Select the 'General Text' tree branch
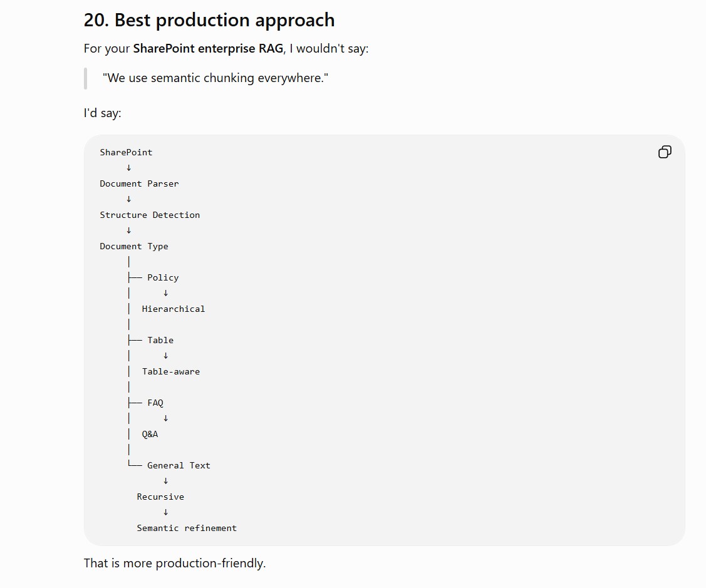Viewport: 706px width, 588px height. pos(179,465)
